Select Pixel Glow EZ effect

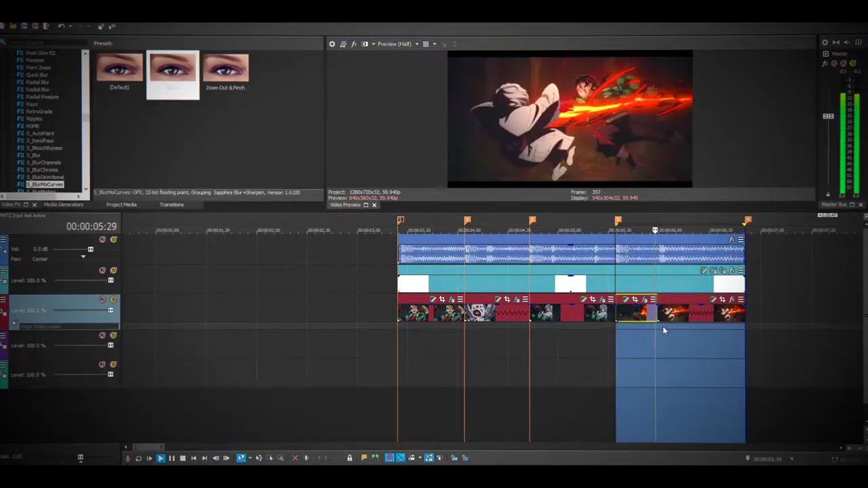[40, 53]
